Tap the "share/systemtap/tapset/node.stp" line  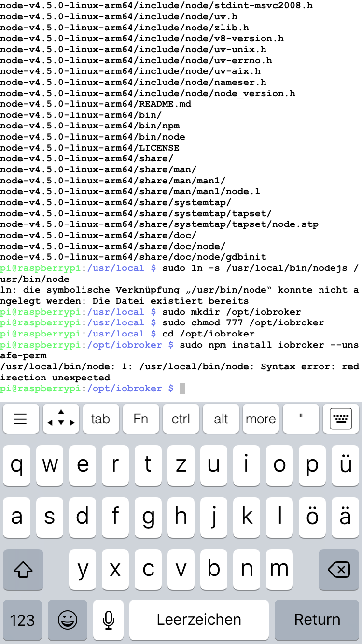point(159,224)
